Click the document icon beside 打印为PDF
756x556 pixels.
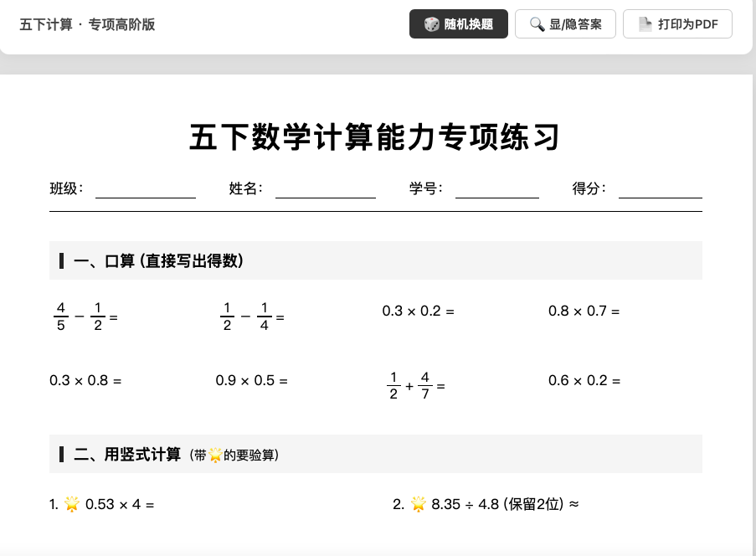click(645, 24)
